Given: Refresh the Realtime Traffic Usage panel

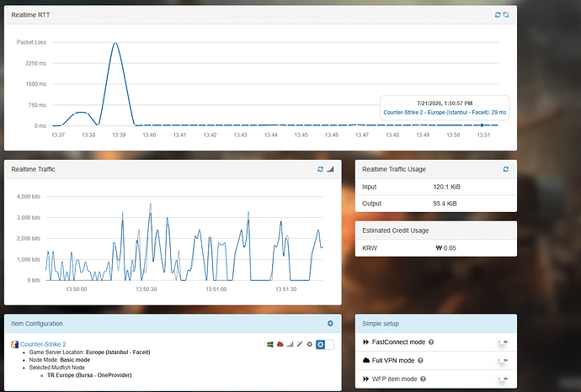Looking at the screenshot, I should 506,169.
